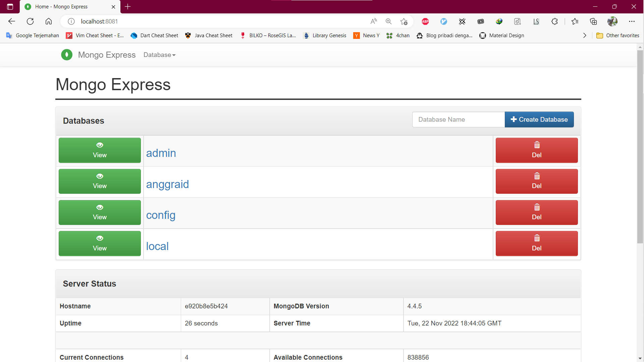Image resolution: width=644 pixels, height=362 pixels.
Task: View the admin database via eye button
Action: coord(100,150)
